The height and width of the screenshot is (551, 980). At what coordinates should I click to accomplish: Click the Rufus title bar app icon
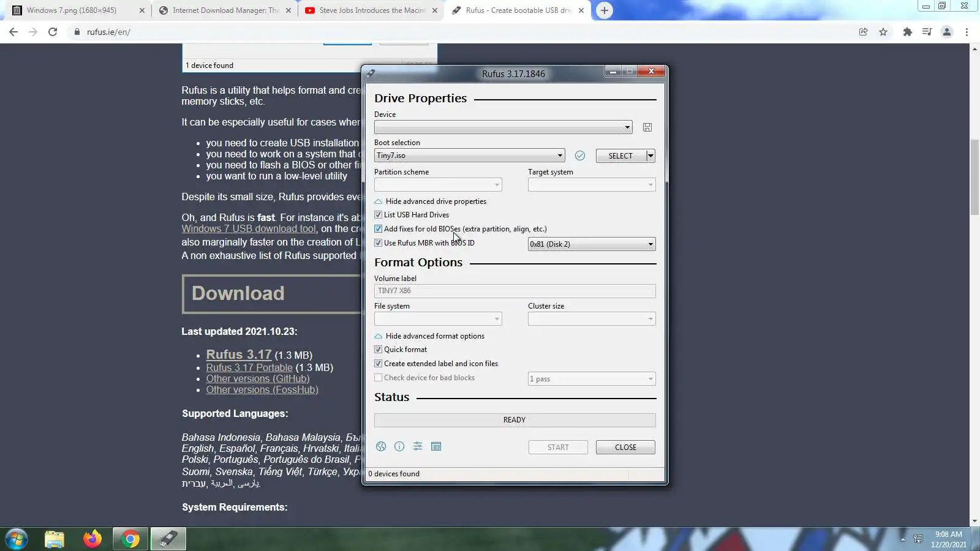point(371,73)
